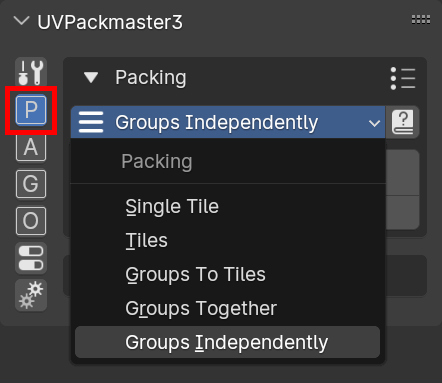Click the UVPackmaster3 panel title

coord(110,22)
